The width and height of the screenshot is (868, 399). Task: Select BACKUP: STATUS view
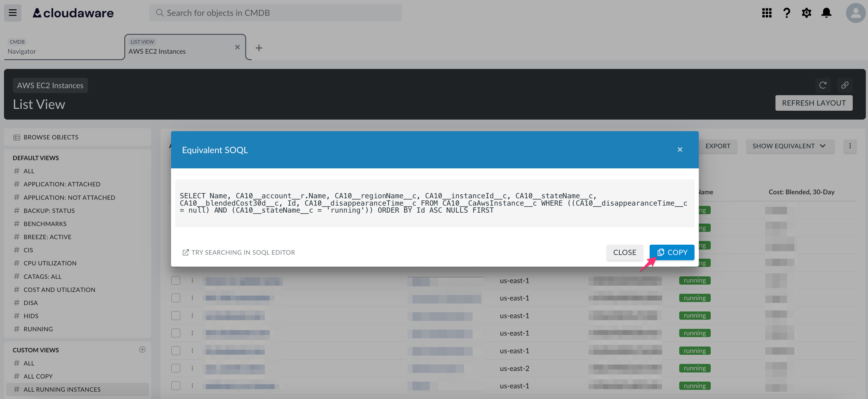[x=49, y=210]
